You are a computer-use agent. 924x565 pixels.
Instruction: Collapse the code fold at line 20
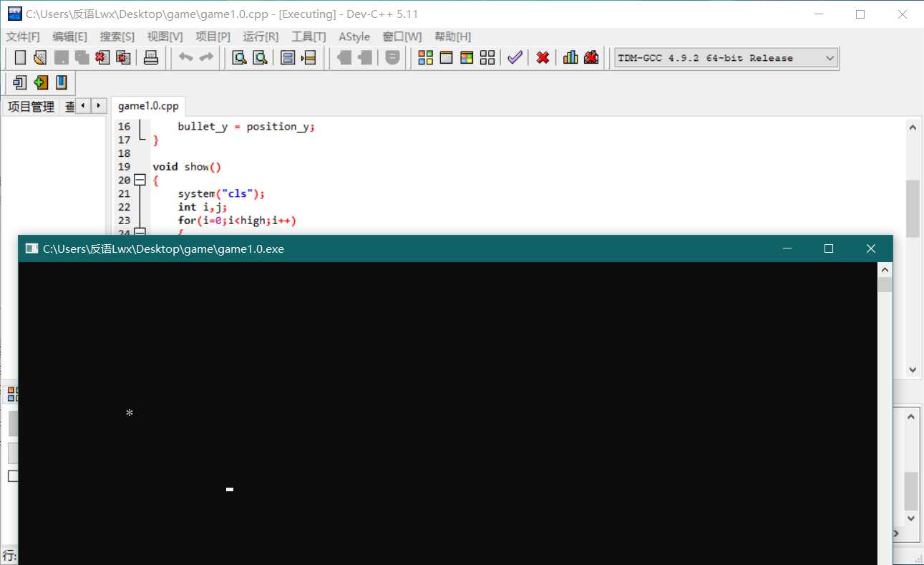coord(140,180)
